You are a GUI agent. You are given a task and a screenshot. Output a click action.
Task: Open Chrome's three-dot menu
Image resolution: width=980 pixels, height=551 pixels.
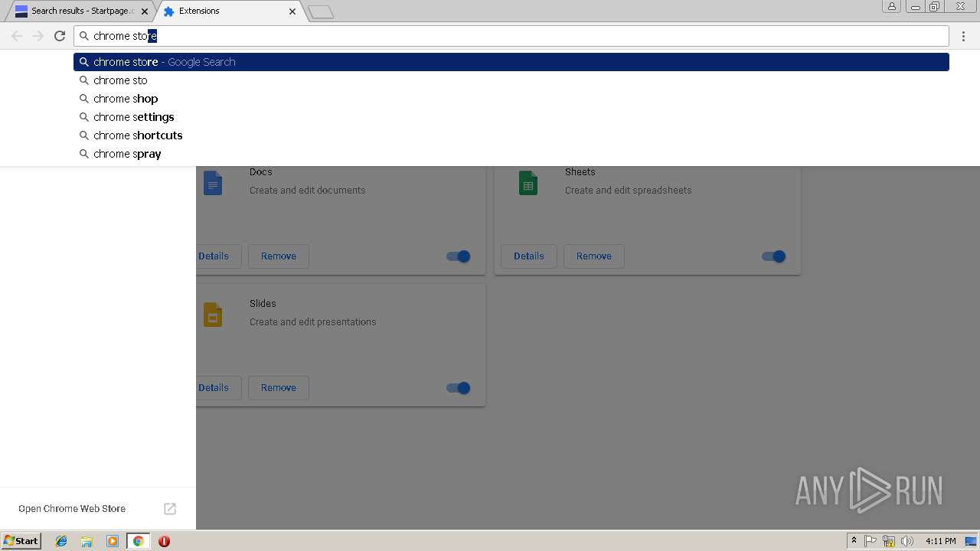964,36
